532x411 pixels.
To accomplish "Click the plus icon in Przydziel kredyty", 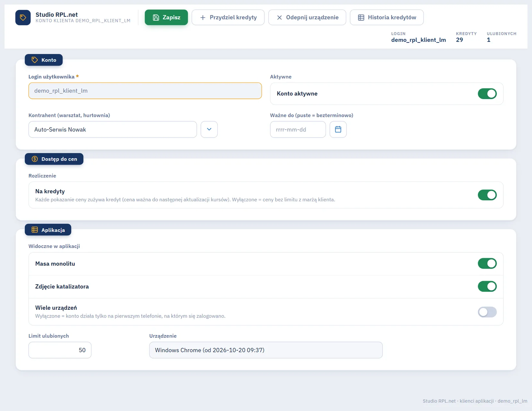I will click(x=203, y=17).
